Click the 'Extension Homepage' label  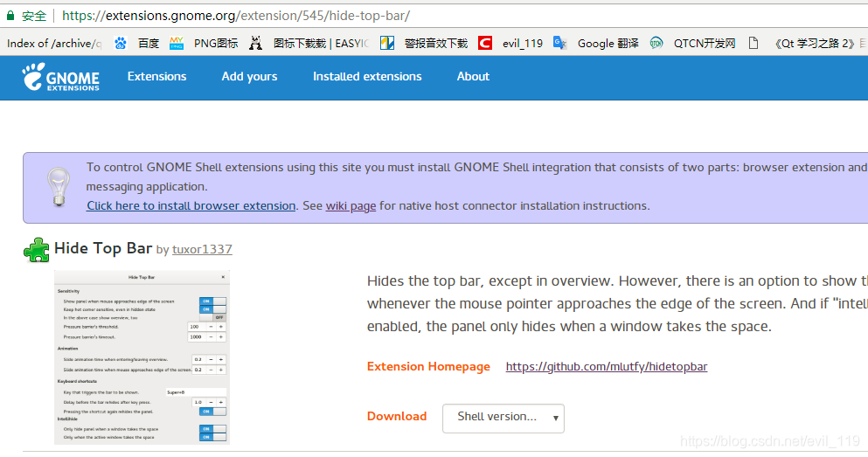click(428, 366)
